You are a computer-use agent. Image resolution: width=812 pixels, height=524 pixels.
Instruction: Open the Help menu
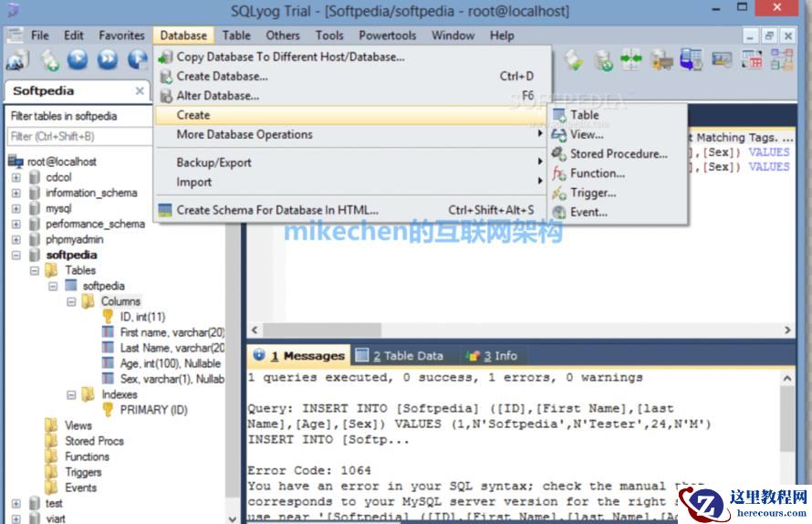(502, 36)
